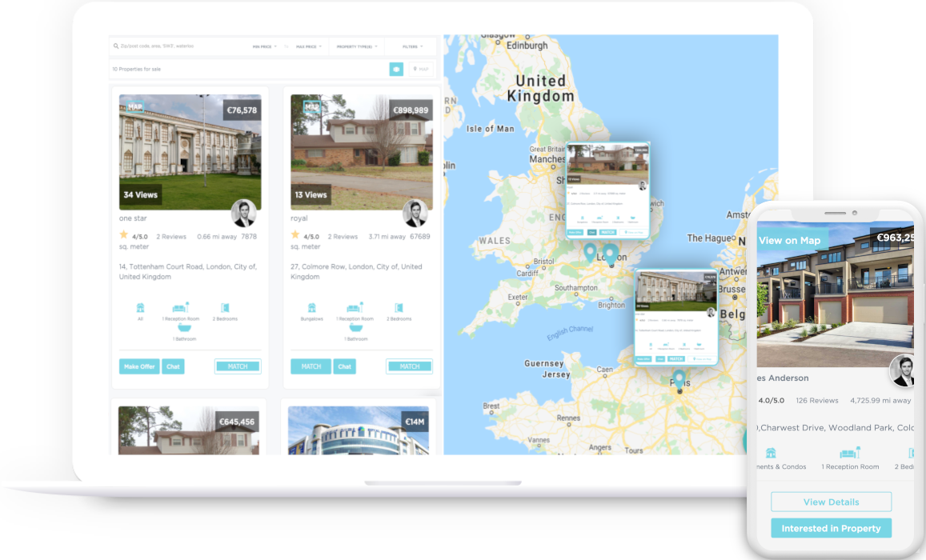Image resolution: width=926 pixels, height=560 pixels.
Task: Tap agent avatar on phone screen
Action: pyautogui.click(x=902, y=370)
